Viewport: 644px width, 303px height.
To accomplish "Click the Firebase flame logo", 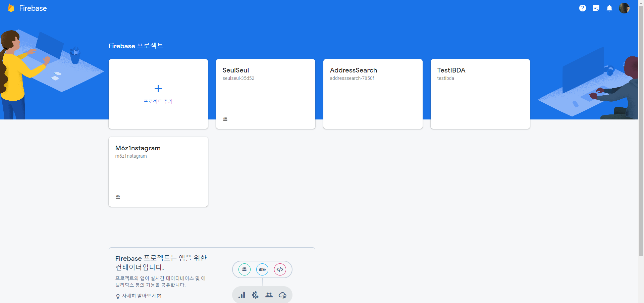I will pyautogui.click(x=11, y=8).
